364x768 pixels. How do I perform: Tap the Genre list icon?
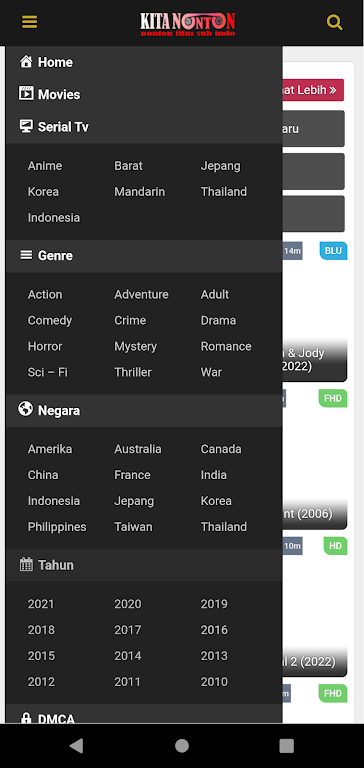[26, 255]
